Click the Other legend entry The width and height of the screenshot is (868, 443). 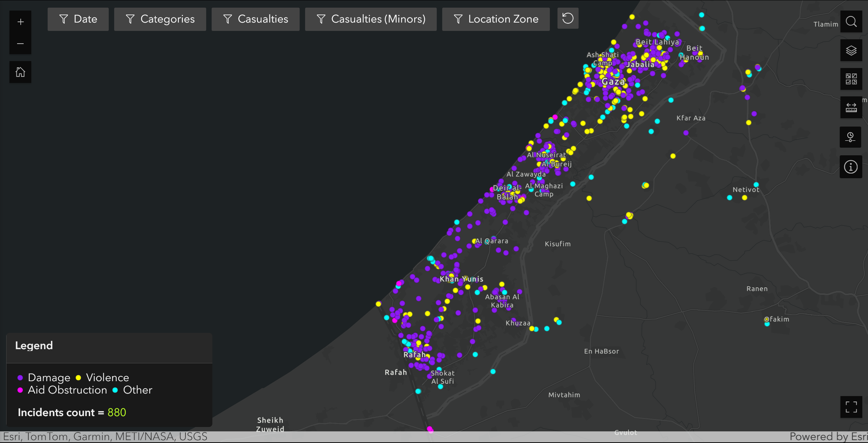(x=132, y=390)
